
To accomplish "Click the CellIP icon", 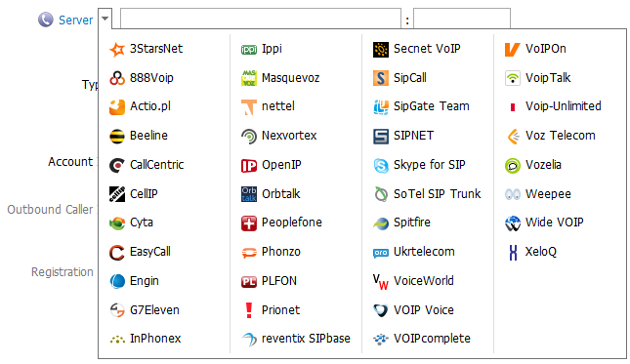I will [117, 194].
